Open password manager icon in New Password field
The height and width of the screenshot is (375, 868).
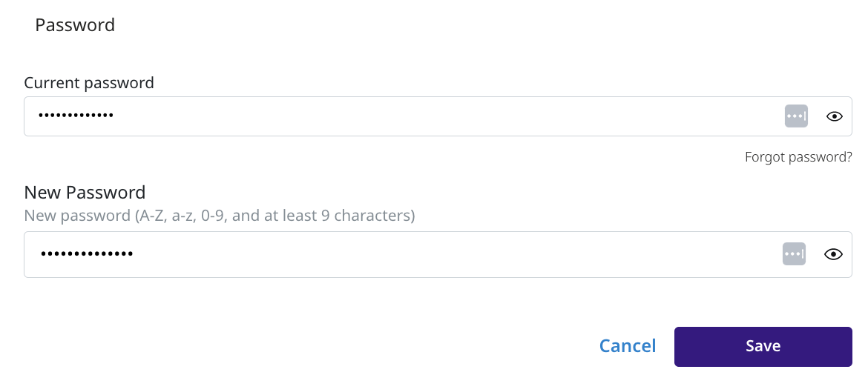[794, 254]
